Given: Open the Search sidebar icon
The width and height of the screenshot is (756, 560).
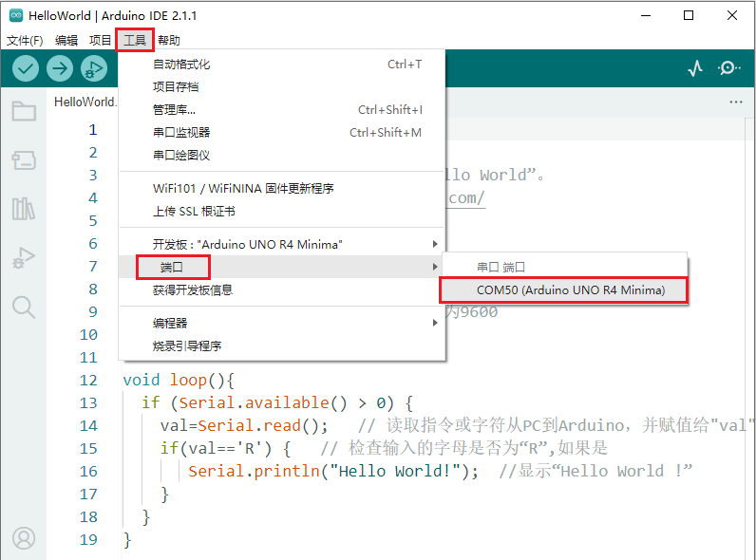Looking at the screenshot, I should point(24,307).
